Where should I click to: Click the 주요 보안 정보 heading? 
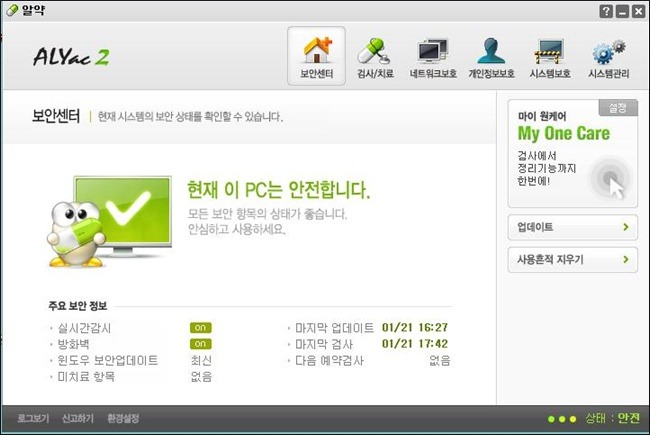pyautogui.click(x=78, y=306)
